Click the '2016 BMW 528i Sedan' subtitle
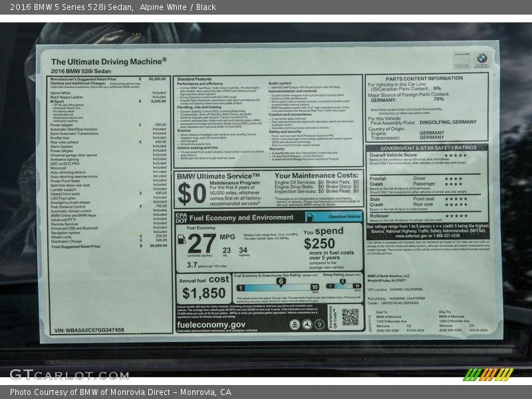 [80, 71]
